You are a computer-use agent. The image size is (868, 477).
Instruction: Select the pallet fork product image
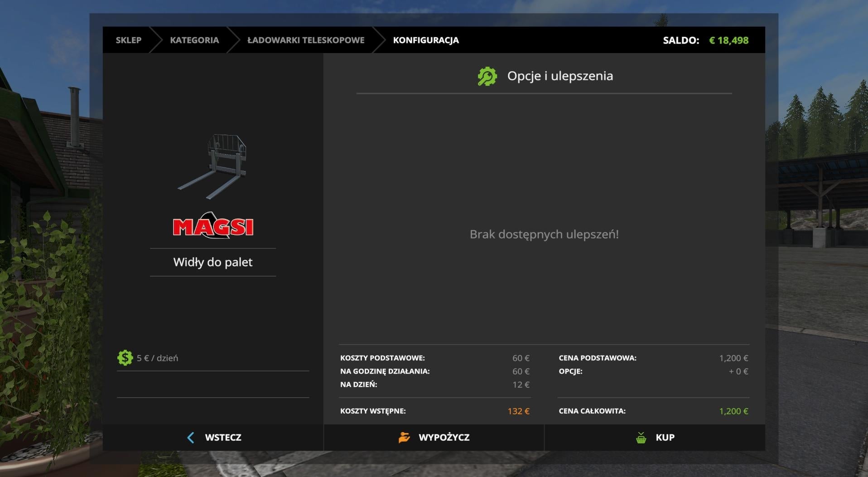pos(212,166)
